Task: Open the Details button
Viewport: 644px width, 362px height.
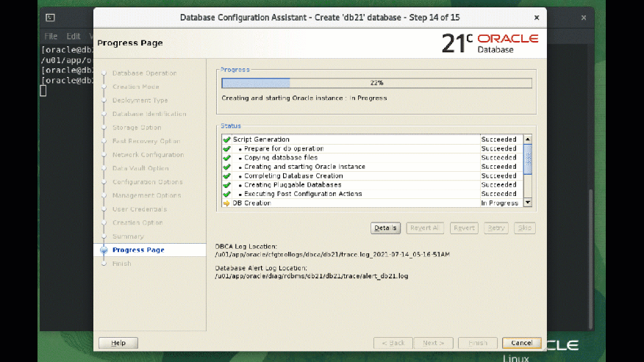Action: 385,228
